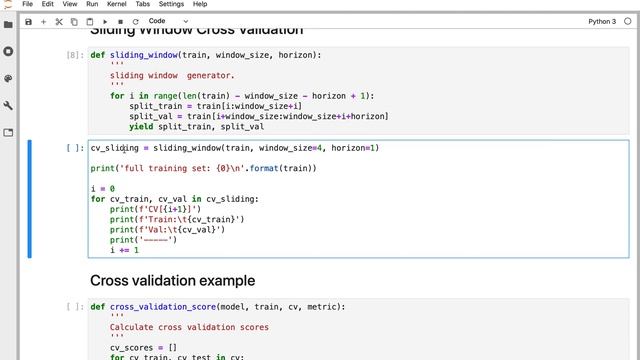Open the Settings menu

[x=171, y=4]
